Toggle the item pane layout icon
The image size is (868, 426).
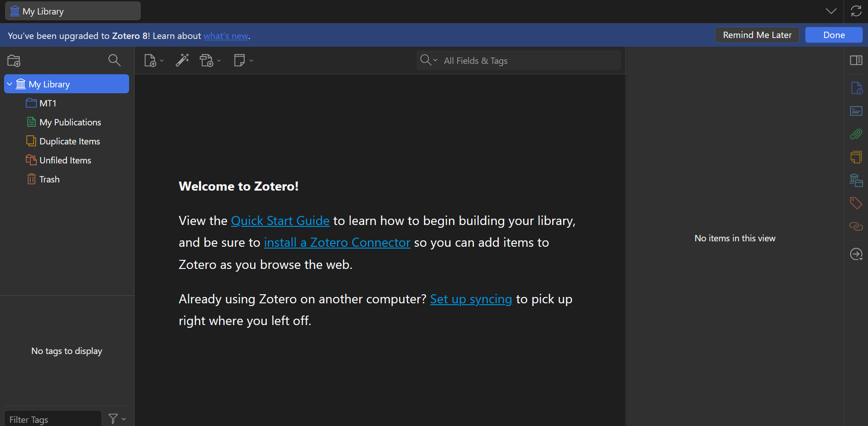(x=856, y=60)
